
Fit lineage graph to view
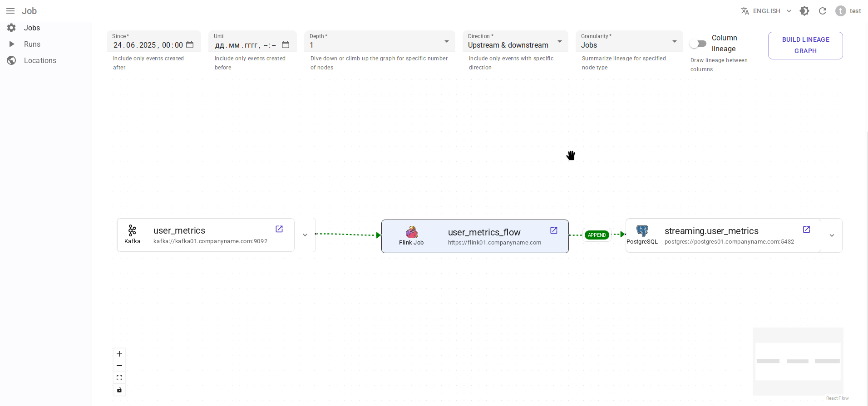tap(119, 378)
